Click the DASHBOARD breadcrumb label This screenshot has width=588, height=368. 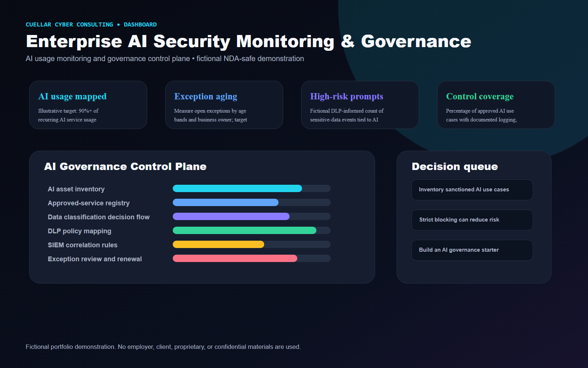(x=140, y=25)
